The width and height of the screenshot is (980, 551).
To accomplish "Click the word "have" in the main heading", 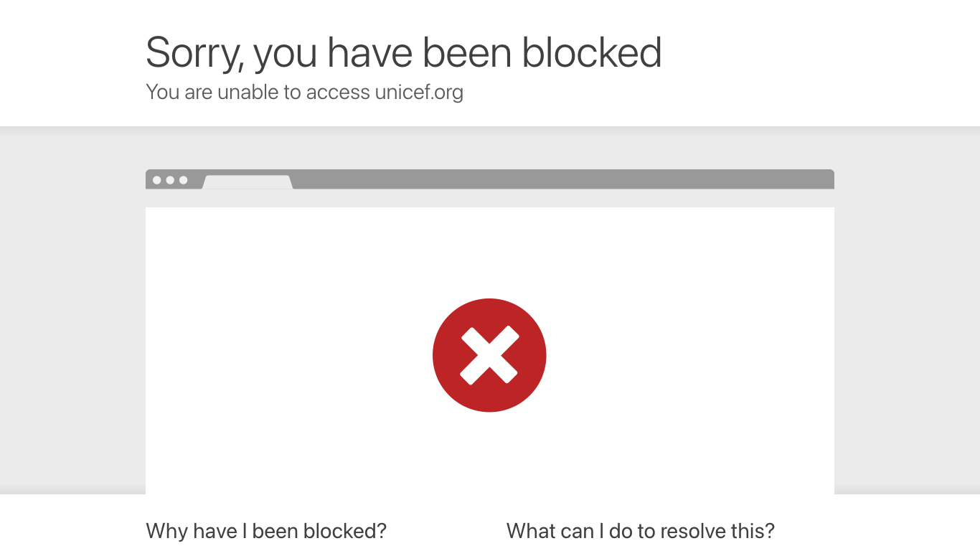I will pyautogui.click(x=369, y=52).
